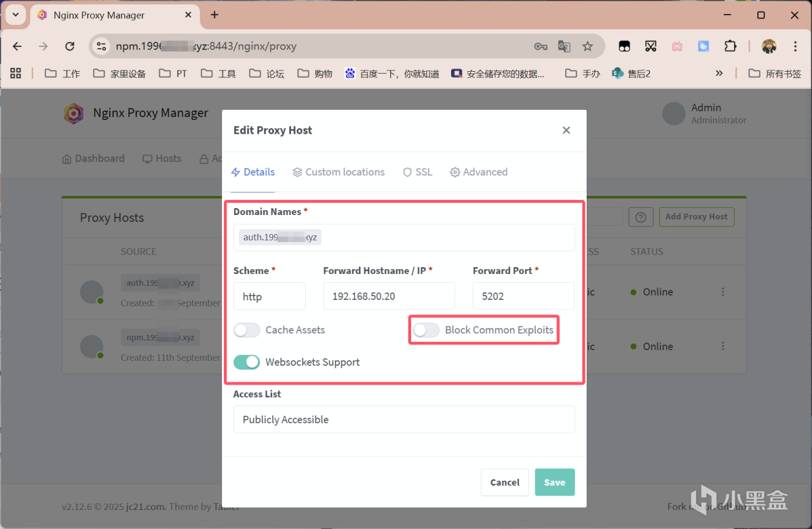
Task: Open the 百度一下 bookmark
Action: (x=392, y=74)
